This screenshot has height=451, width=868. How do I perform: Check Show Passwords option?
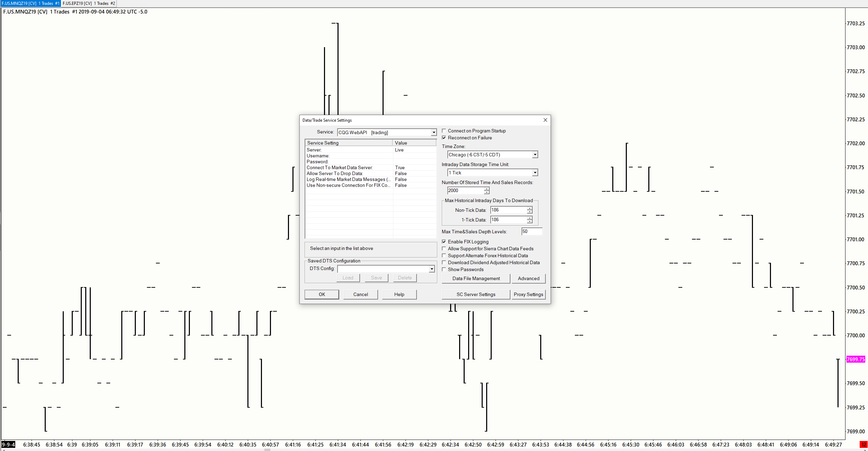pyautogui.click(x=444, y=269)
